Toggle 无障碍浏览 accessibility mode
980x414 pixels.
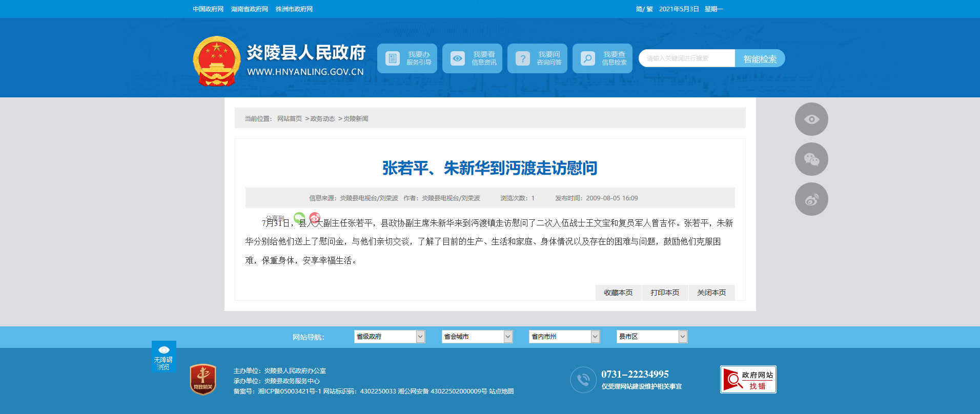[x=164, y=357]
